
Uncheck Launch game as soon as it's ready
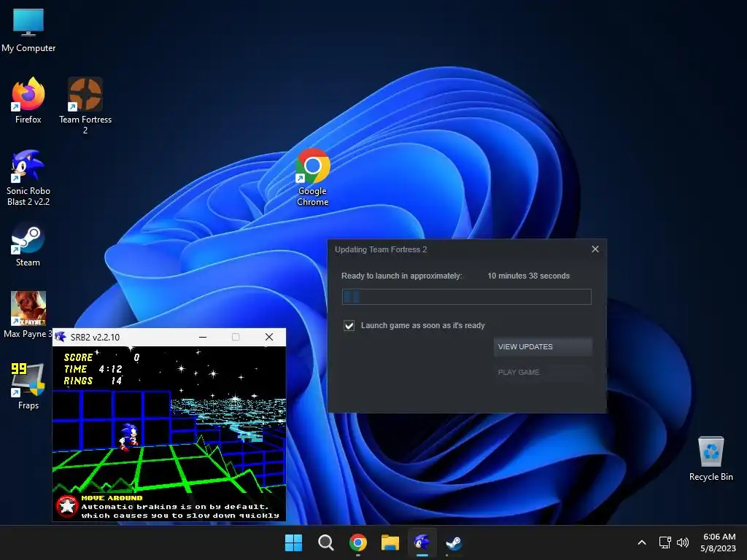(349, 326)
